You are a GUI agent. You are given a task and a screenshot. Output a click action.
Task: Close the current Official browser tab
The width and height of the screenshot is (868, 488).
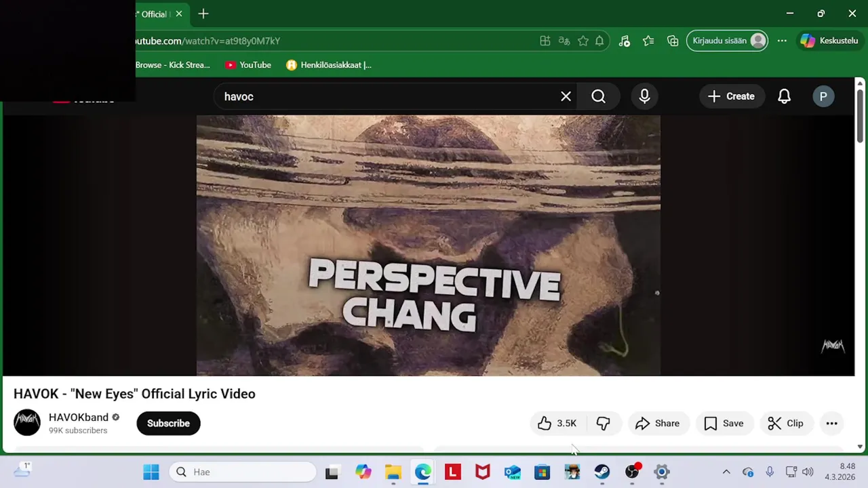(179, 14)
